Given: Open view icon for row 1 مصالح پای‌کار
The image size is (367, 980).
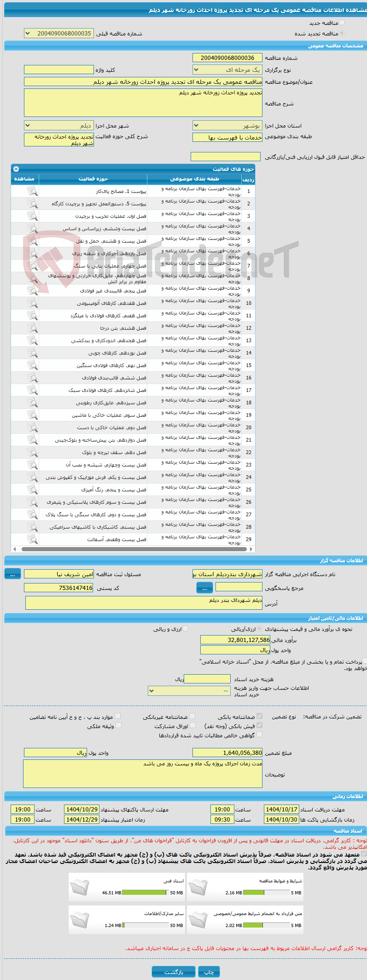Looking at the screenshot, I should tap(32, 191).
